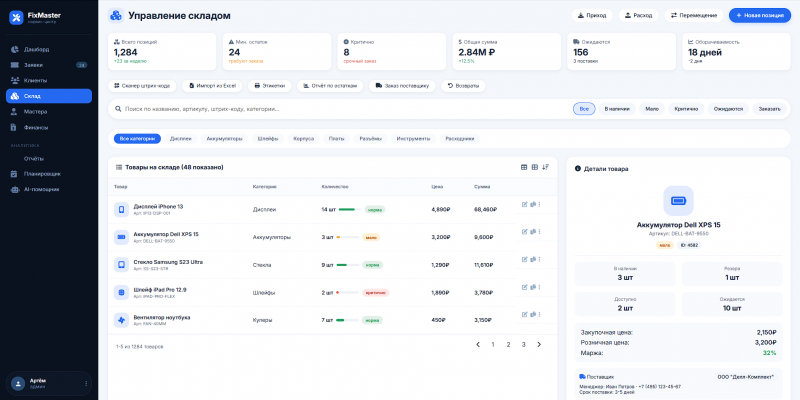Click the Перемещение button
Viewport: 800px width, 400px height.
click(x=694, y=15)
